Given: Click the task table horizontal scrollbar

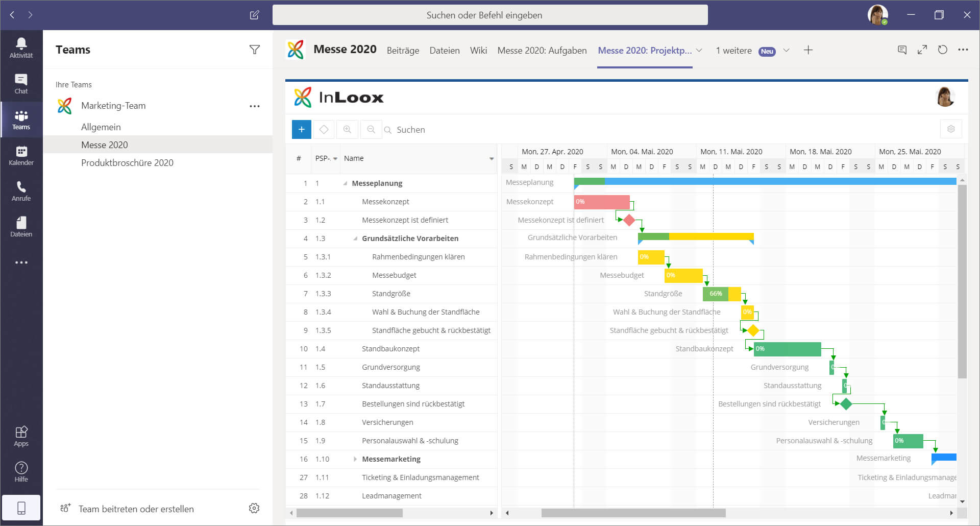Looking at the screenshot, I should pos(350,513).
